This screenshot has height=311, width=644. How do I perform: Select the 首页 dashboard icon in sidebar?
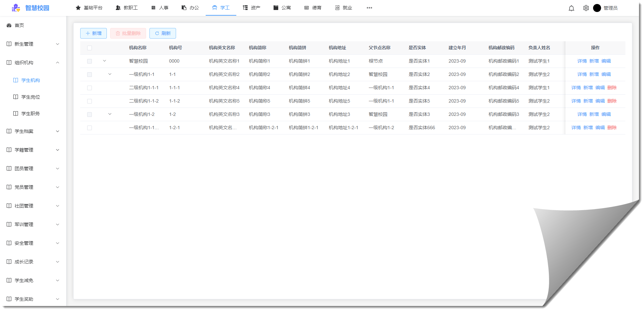click(9, 25)
